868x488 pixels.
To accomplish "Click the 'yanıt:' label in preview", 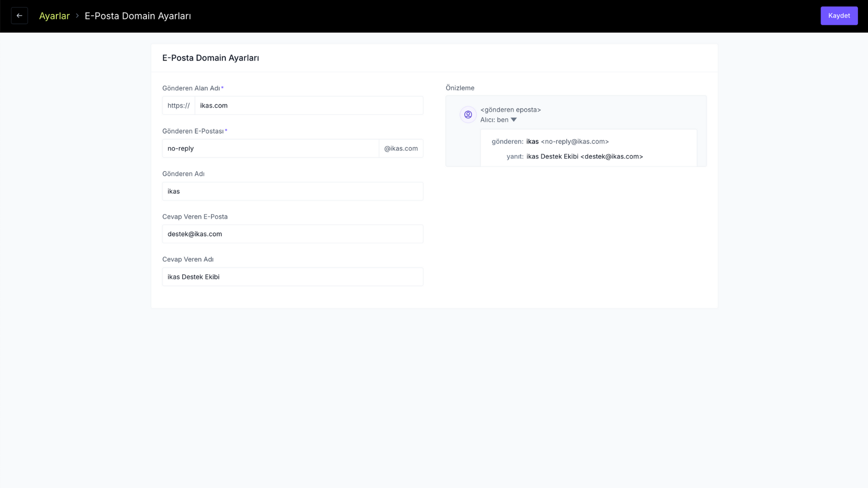I will (x=515, y=156).
